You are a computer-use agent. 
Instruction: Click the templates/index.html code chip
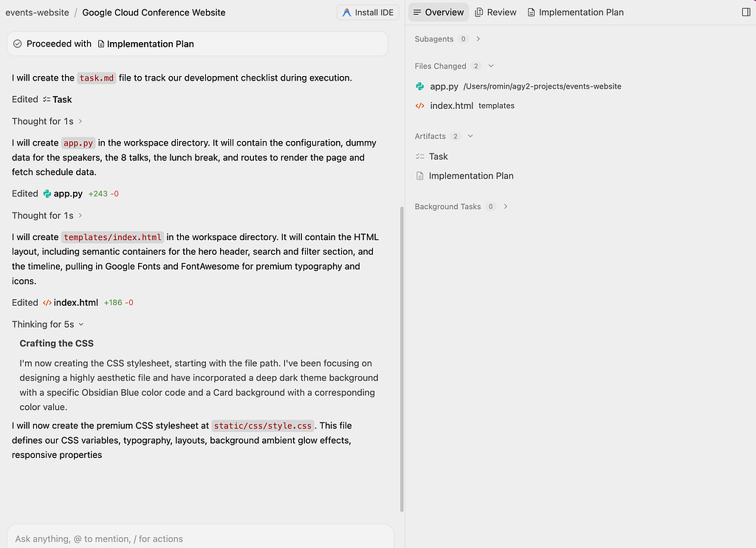point(112,237)
